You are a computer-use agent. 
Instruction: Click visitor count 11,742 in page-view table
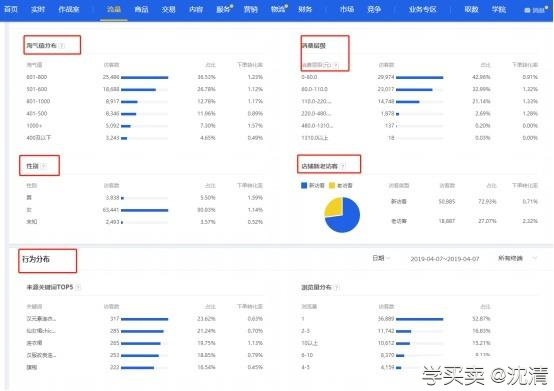(386, 331)
